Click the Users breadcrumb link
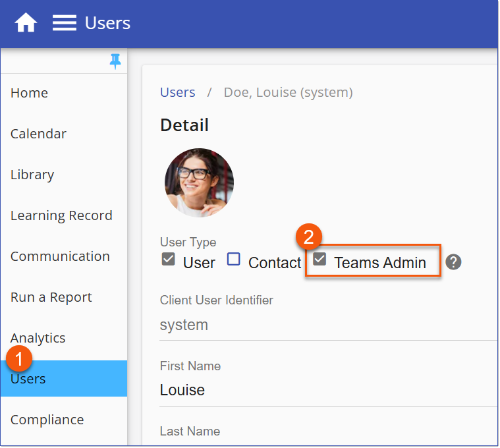 click(178, 92)
